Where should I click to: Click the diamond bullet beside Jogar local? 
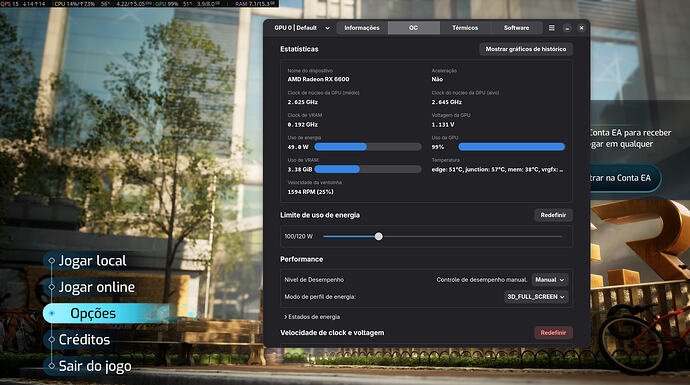tap(51, 261)
